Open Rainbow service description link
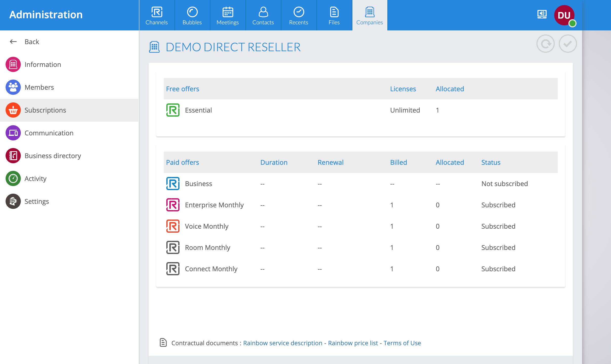The width and height of the screenshot is (611, 364). pyautogui.click(x=283, y=343)
